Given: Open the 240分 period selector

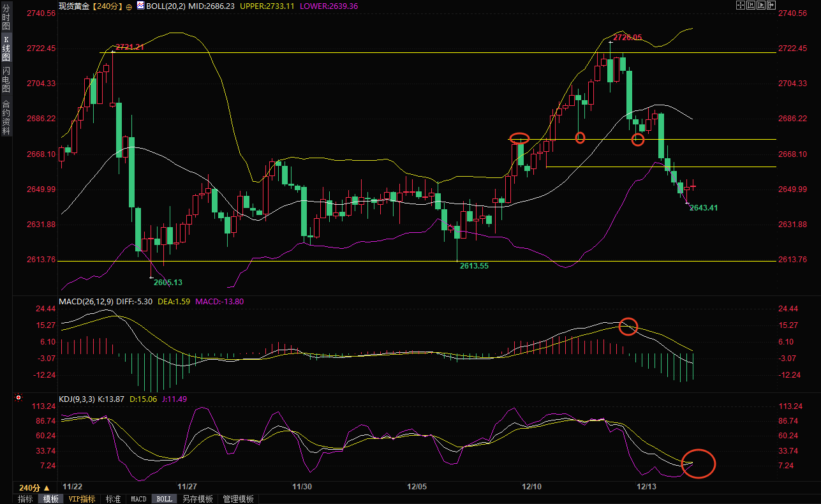Looking at the screenshot, I should (x=34, y=487).
